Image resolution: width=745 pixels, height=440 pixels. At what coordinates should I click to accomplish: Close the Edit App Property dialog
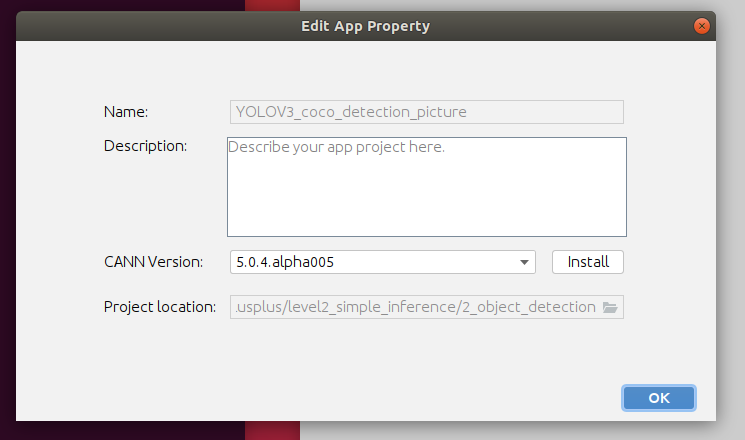coord(703,26)
